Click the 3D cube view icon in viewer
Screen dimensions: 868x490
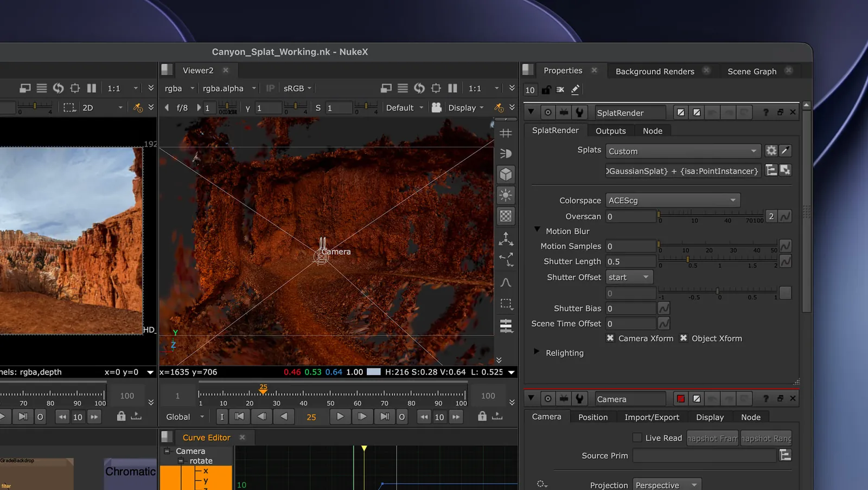tap(506, 175)
